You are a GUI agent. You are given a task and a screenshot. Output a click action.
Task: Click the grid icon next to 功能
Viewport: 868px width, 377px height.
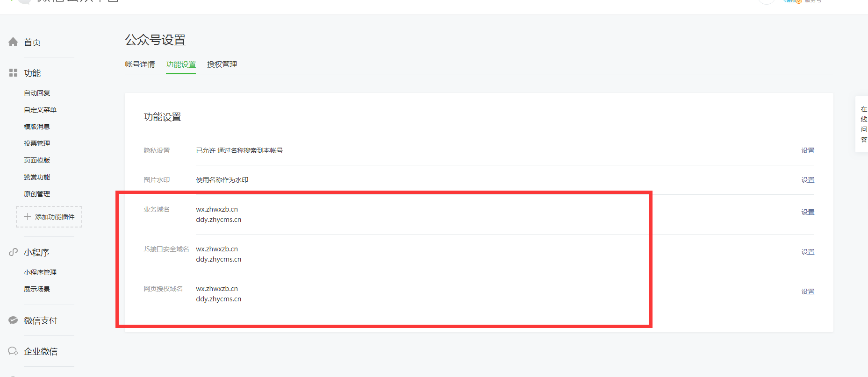(x=13, y=73)
